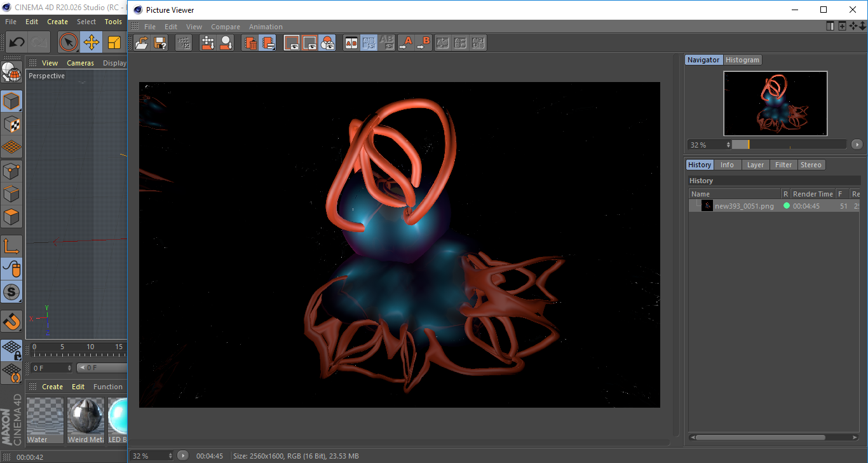Click the Difference A/B icon
The image size is (868, 463).
pyautogui.click(x=461, y=43)
